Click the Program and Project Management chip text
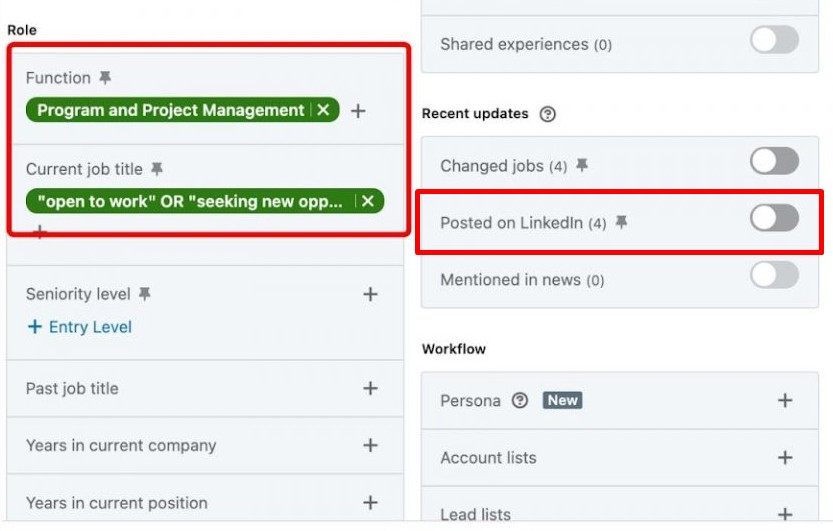 click(171, 110)
